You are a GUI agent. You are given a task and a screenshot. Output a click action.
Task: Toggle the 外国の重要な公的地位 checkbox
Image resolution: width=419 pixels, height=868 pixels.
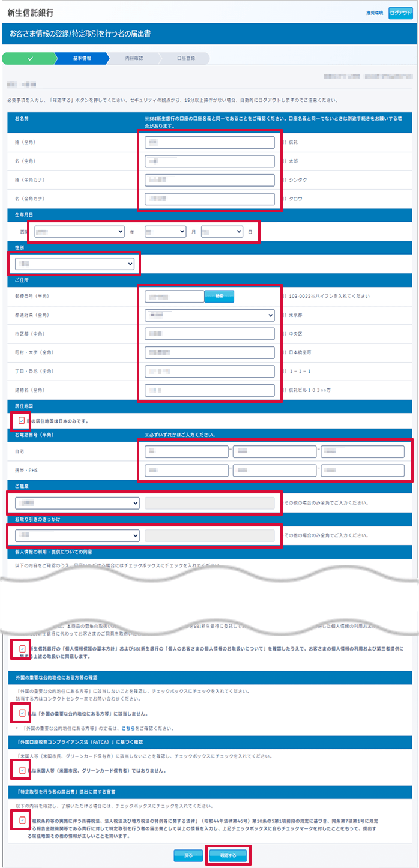pyautogui.click(x=22, y=713)
